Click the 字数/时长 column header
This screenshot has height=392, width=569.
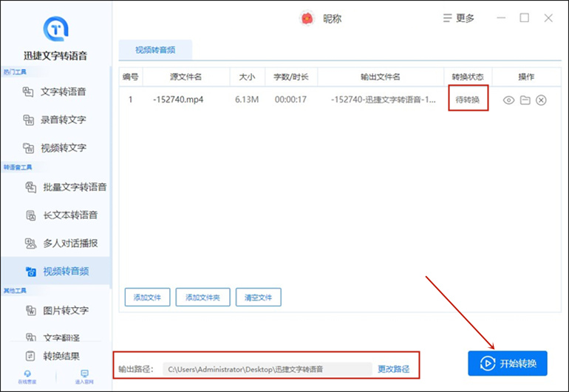coord(291,77)
